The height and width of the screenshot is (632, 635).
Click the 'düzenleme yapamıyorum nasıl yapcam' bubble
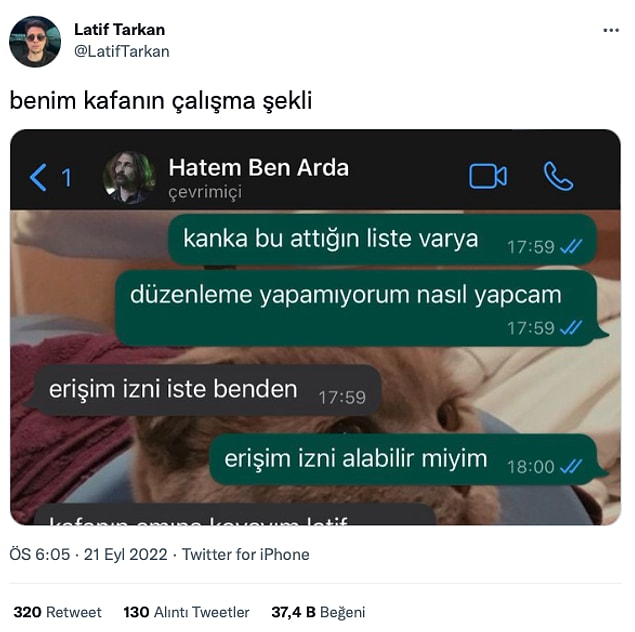point(360,309)
